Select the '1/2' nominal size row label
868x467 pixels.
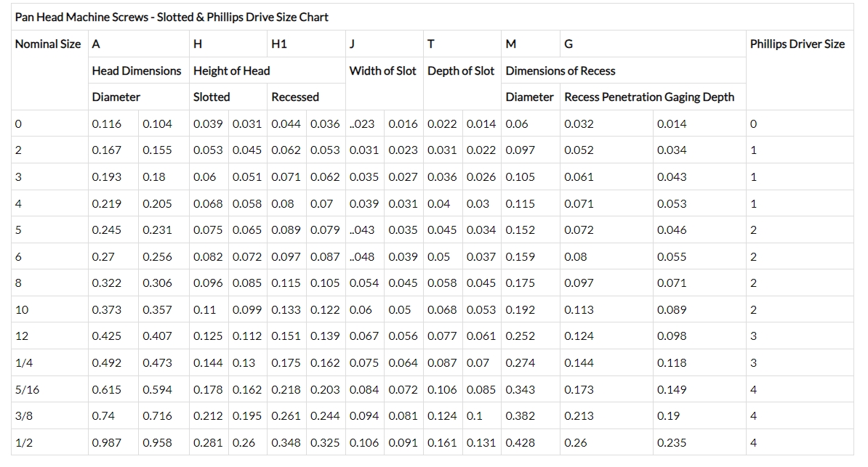pos(24,442)
